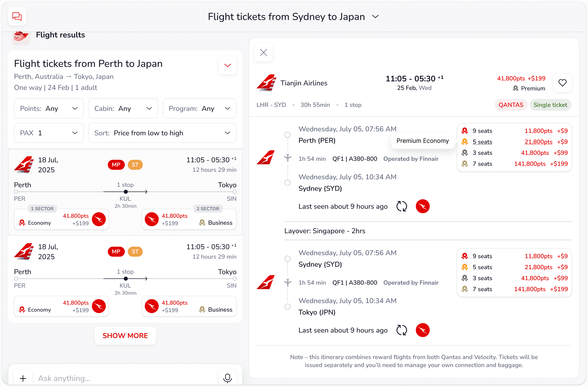Expand the Sort price dropdown

click(162, 133)
